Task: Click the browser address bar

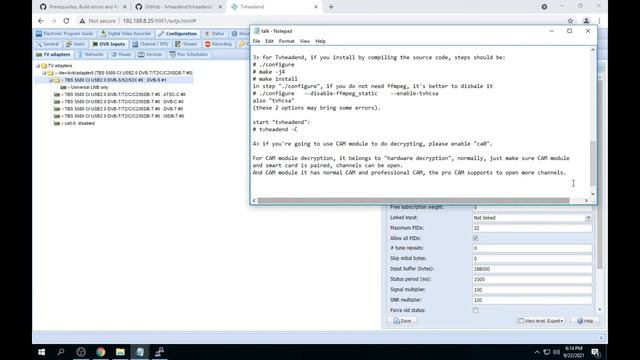Action: (318, 21)
